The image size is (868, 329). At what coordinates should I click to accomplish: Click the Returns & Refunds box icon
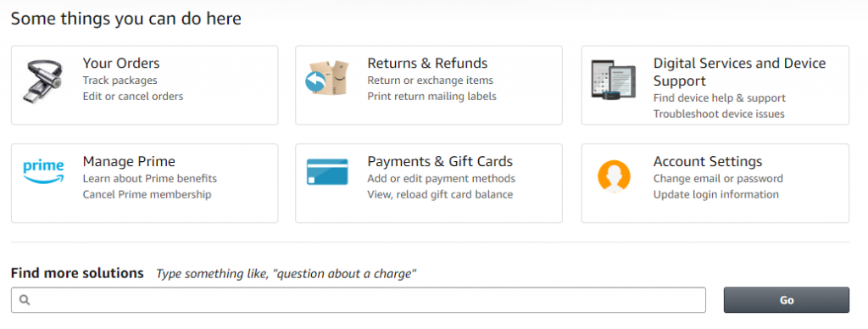[x=326, y=77]
